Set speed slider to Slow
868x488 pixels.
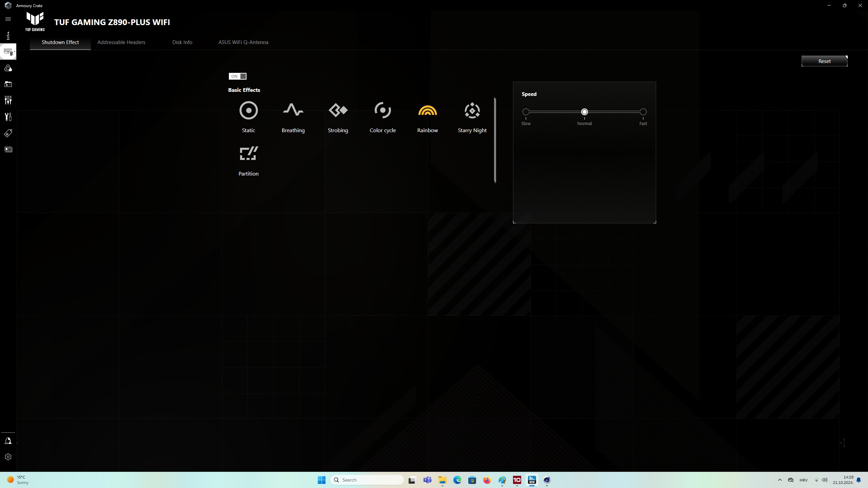point(526,112)
